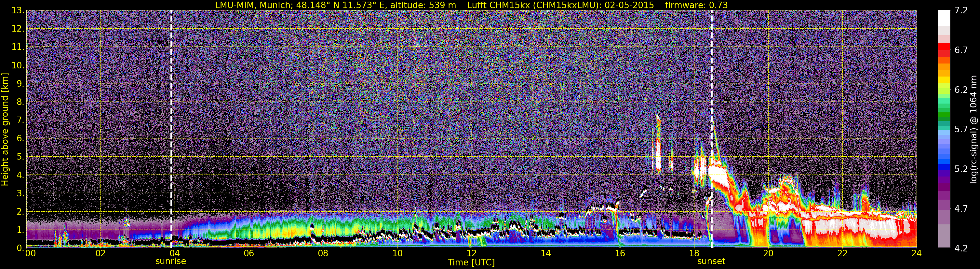The image size is (980, 269).
Task: Click the "sunrise" label below the time axis
Action: click(171, 262)
